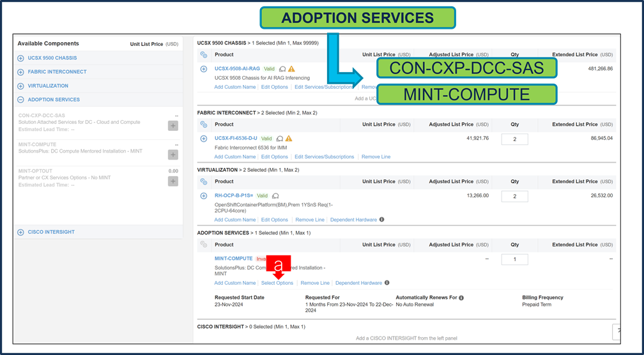Expand RH-OCP-B-P1S= line with plus icon
Image resolution: width=644 pixels, height=355 pixels.
tap(204, 196)
